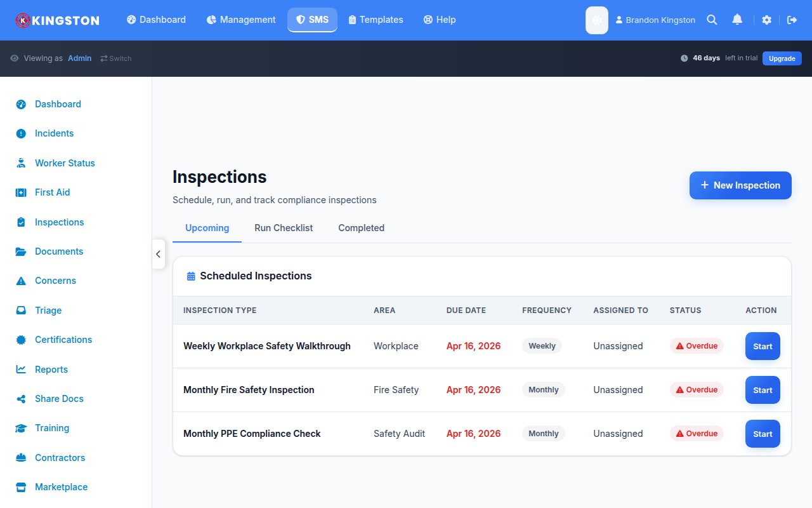Viewport: 812px width, 508px height.
Task: Click the New Inspection button
Action: click(740, 185)
